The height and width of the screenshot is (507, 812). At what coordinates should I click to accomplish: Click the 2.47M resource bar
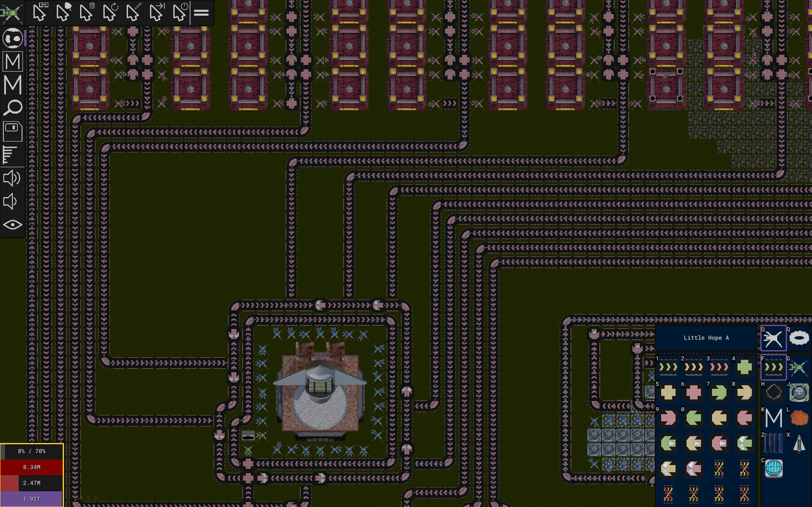click(31, 483)
